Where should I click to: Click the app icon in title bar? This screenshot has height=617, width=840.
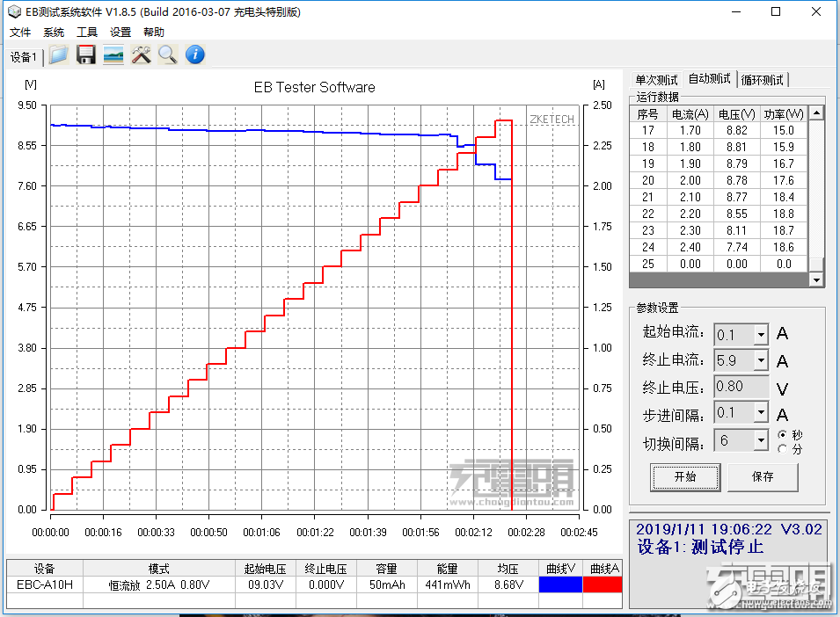(x=14, y=11)
